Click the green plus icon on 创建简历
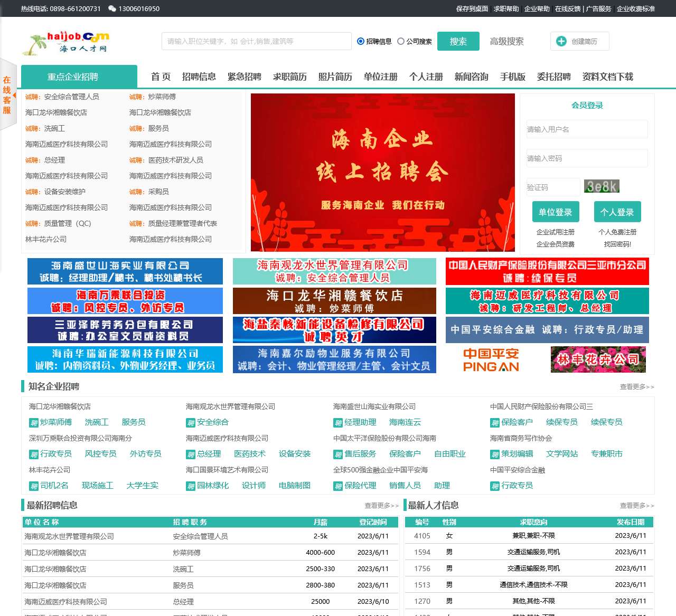The width and height of the screenshot is (676, 616). point(561,41)
